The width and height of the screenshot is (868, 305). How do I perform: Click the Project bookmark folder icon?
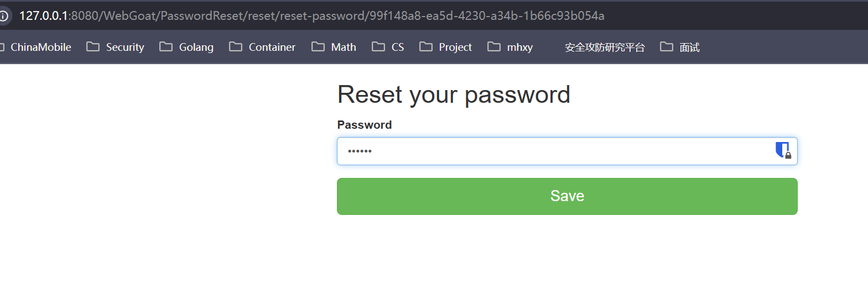[426, 47]
